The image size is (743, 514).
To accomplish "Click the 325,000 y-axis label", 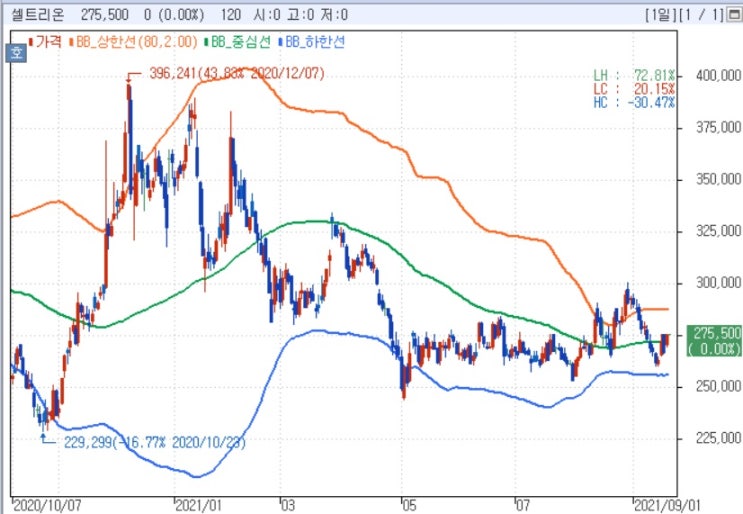I will (x=718, y=231).
